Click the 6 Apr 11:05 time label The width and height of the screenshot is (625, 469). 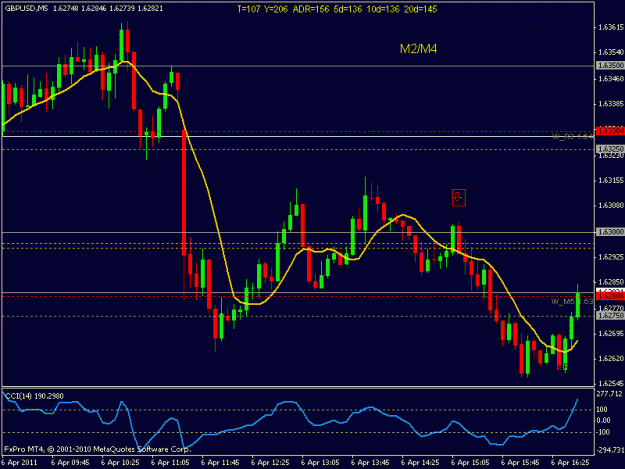pyautogui.click(x=170, y=463)
